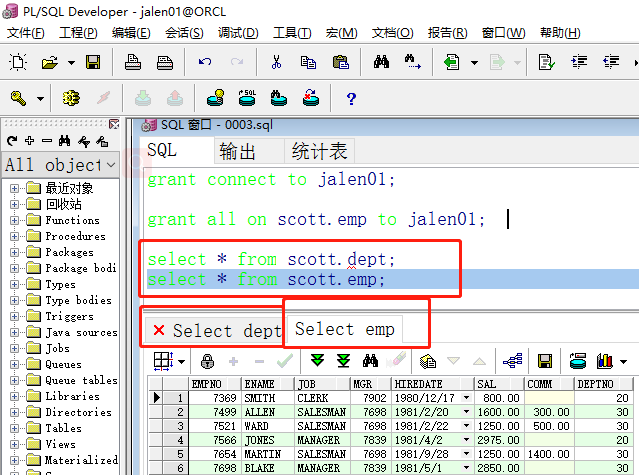Open the 工具(T) menu

pyautogui.click(x=292, y=33)
